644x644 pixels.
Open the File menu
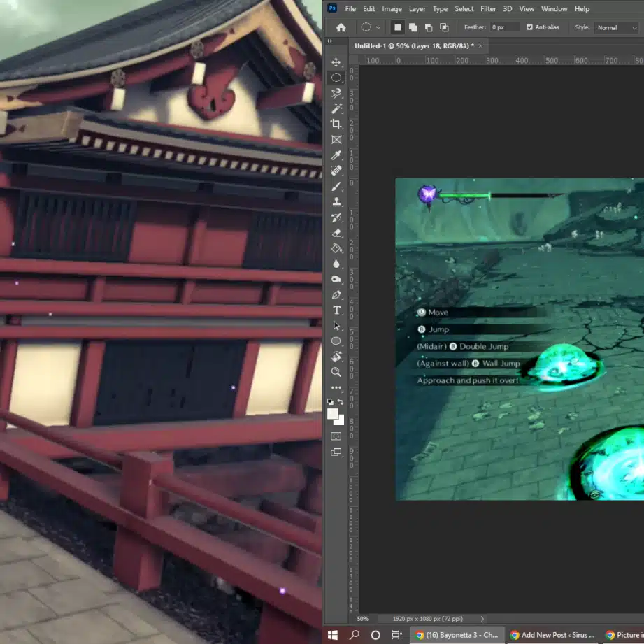(350, 8)
